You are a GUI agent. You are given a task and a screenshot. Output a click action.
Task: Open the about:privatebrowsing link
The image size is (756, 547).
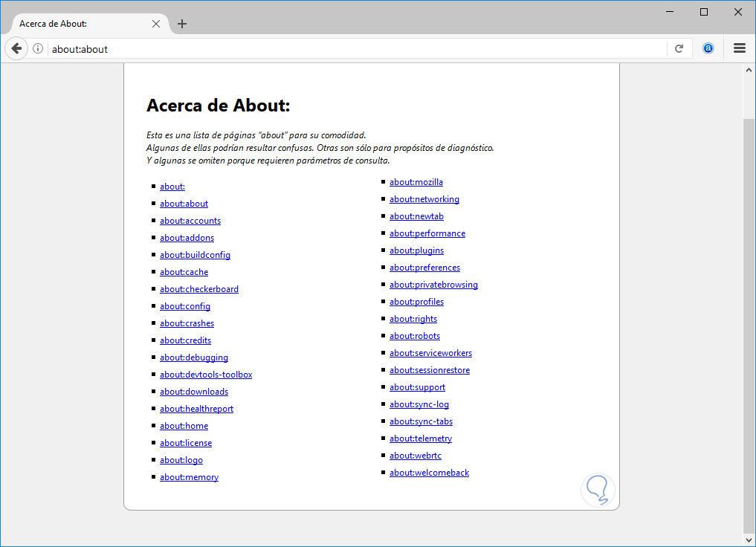(433, 285)
